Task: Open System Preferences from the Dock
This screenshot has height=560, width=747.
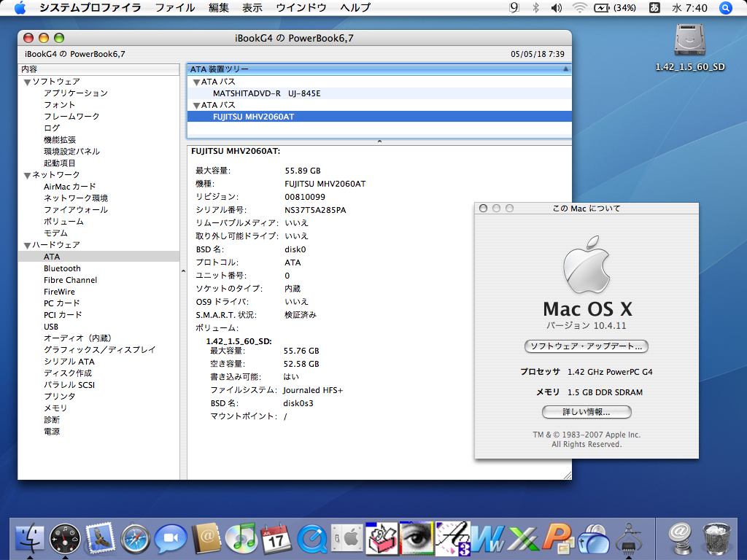Action: point(347,538)
